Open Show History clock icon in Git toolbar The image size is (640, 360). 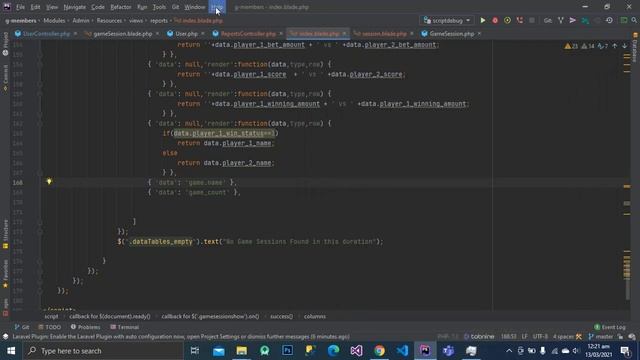609,20
